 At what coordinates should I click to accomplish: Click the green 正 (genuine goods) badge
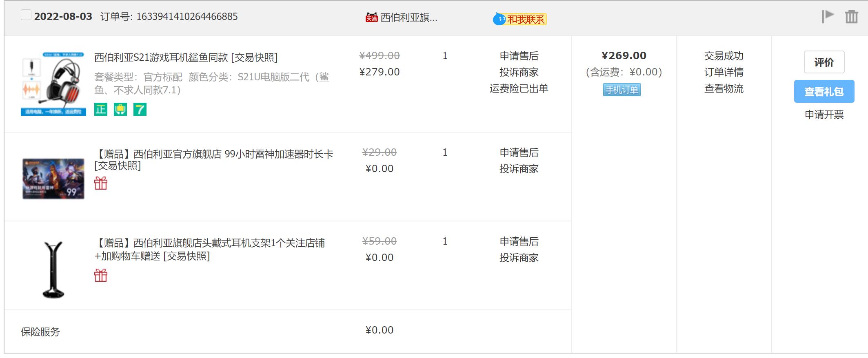click(101, 109)
